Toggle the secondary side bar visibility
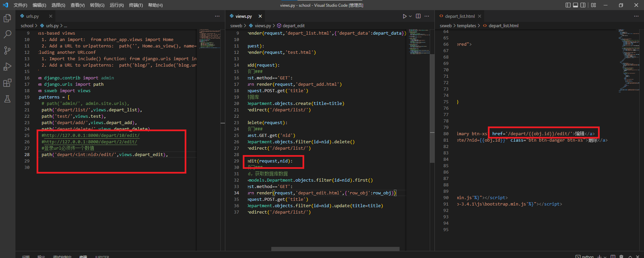 coord(583,5)
